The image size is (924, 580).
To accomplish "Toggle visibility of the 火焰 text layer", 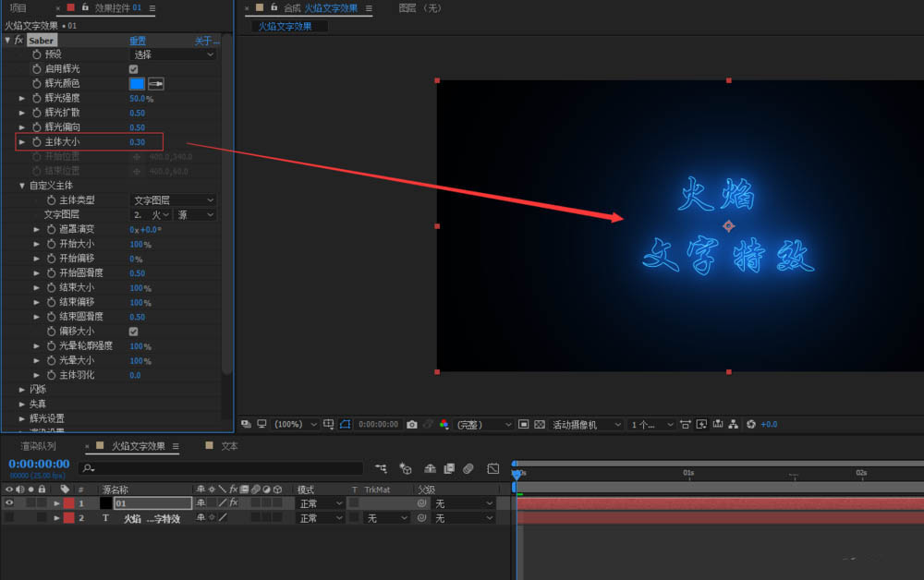I will (9, 517).
